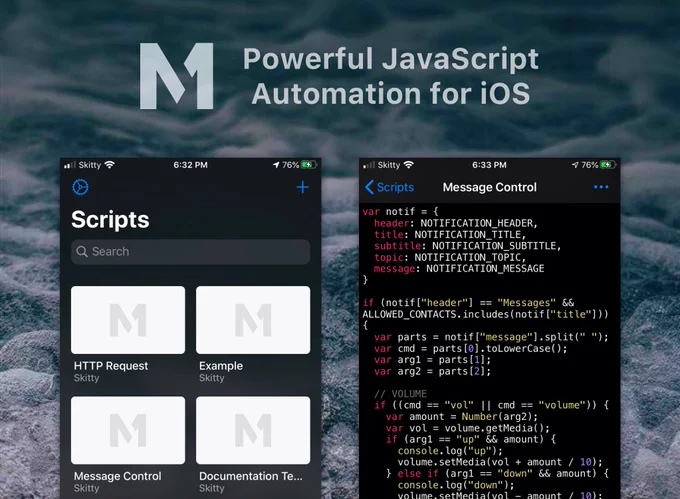Click location arrow icon in right status bar
680x499 pixels.
tap(575, 165)
